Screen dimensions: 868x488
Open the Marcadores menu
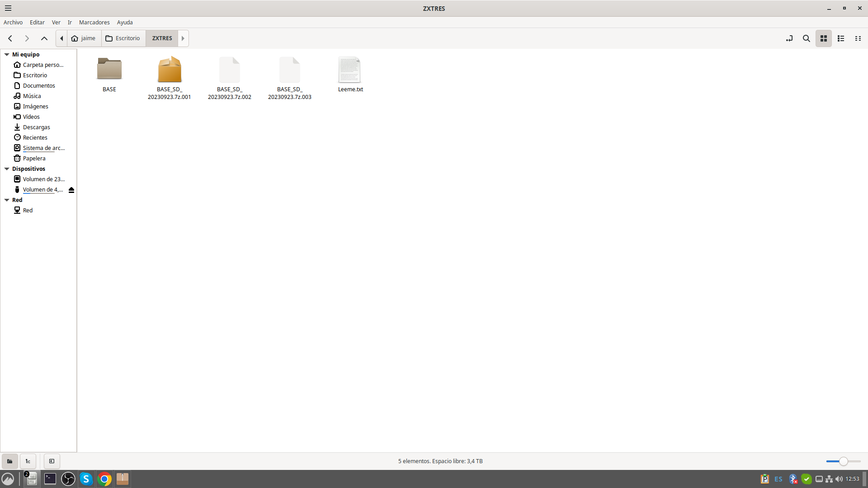[94, 22]
